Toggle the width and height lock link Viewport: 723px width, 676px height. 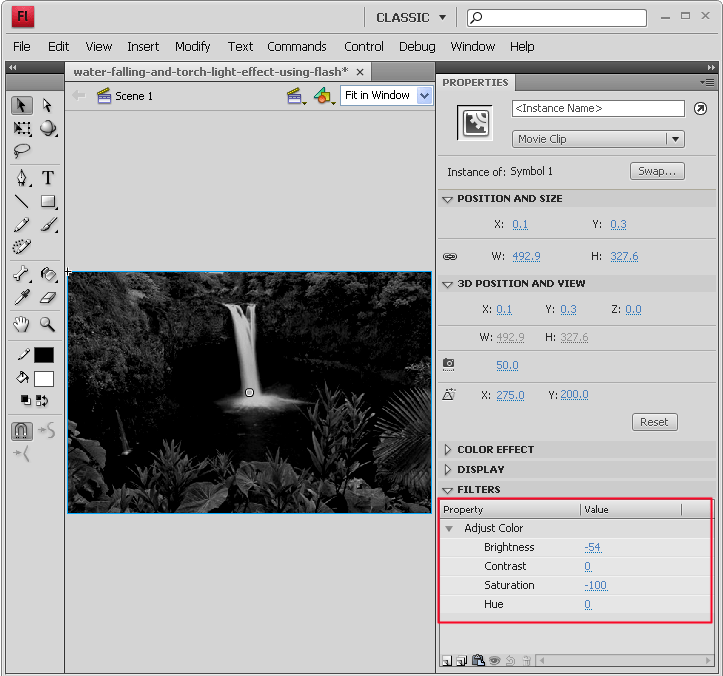pyautogui.click(x=450, y=256)
